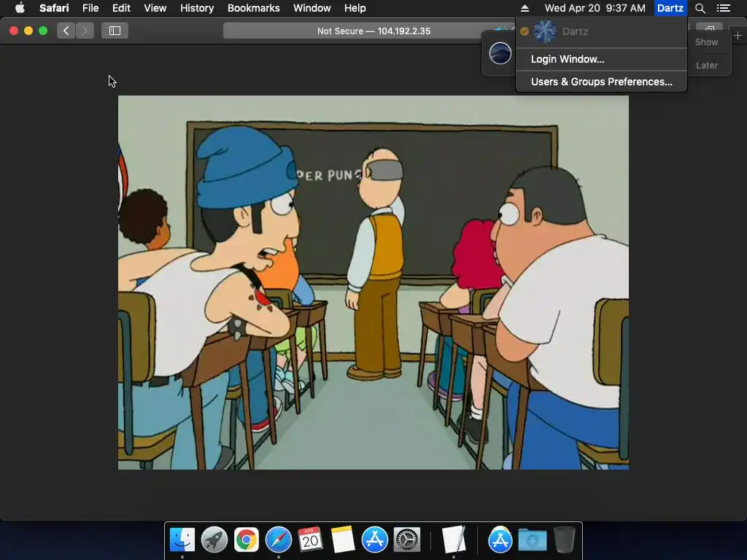747x560 pixels.
Task: Click the green fullscreen window button
Action: pyautogui.click(x=43, y=31)
